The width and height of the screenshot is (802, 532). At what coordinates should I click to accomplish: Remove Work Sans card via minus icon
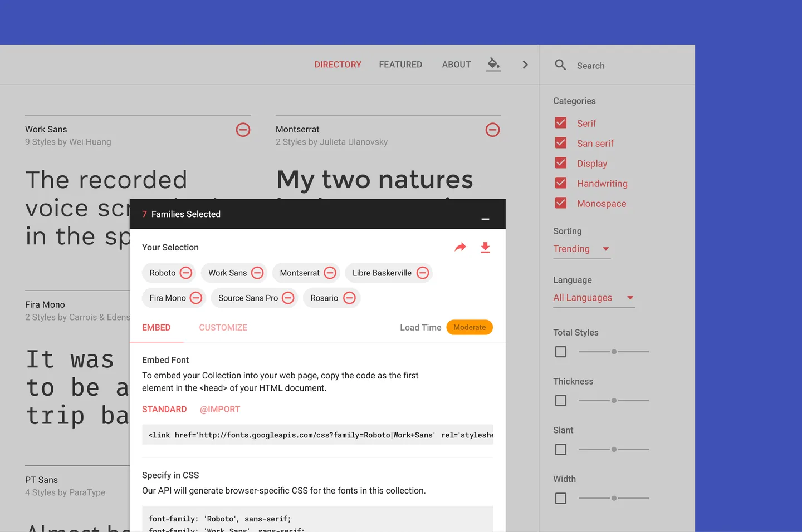coord(243,130)
